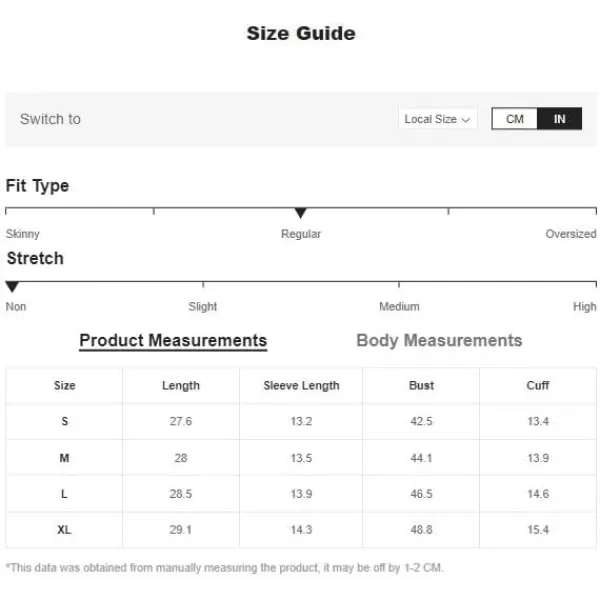Click the Skinny fit label
Screen dimensions: 600x600
tap(23, 234)
